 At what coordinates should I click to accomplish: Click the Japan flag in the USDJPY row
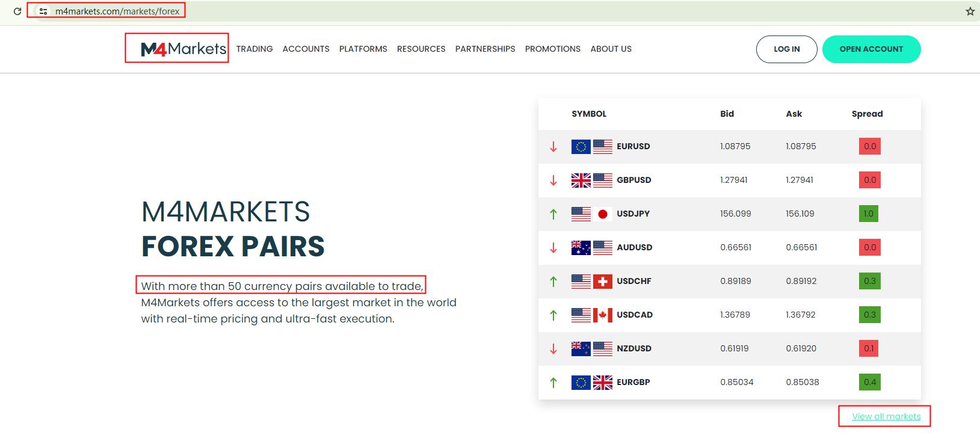click(x=603, y=214)
